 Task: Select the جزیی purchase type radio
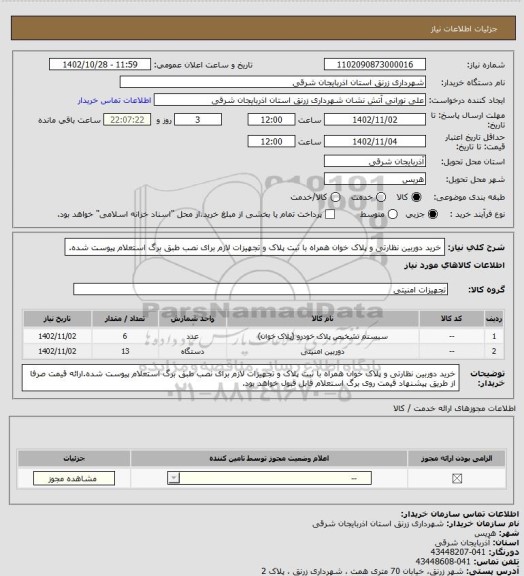pos(433,214)
